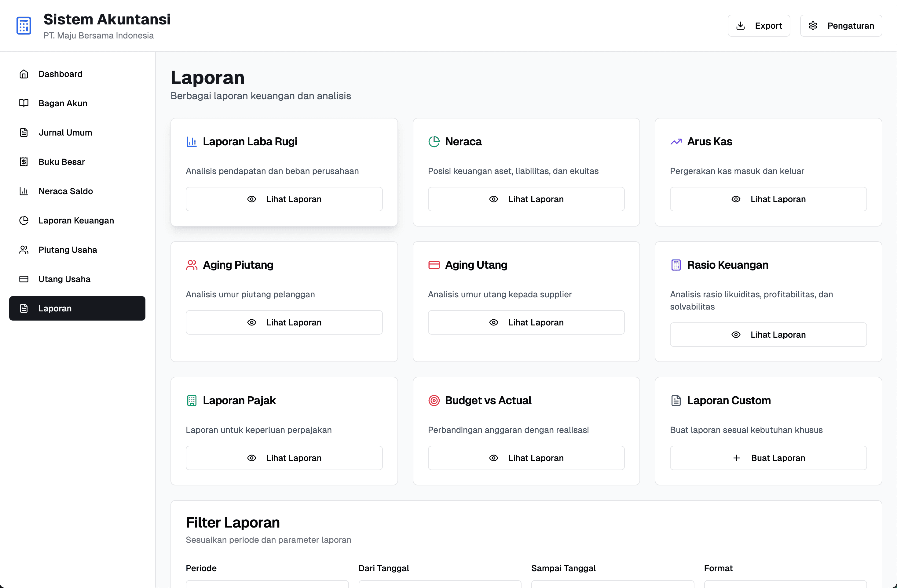
Task: Click the Buku Besar receipt icon
Action: [x=24, y=162]
